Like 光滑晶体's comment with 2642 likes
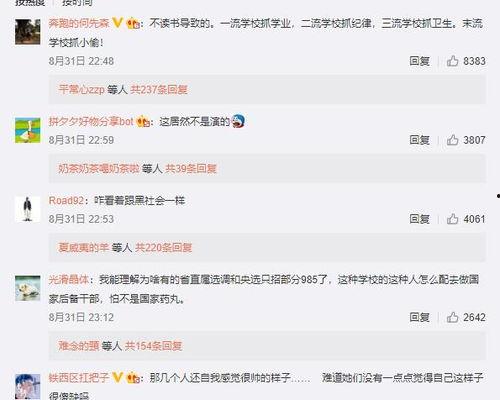 tap(452, 317)
